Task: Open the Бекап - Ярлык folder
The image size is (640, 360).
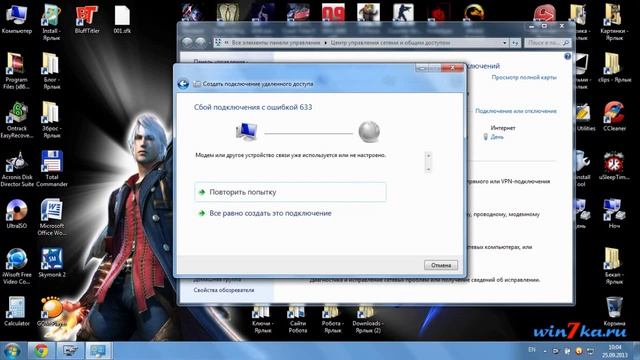Action: 614,266
